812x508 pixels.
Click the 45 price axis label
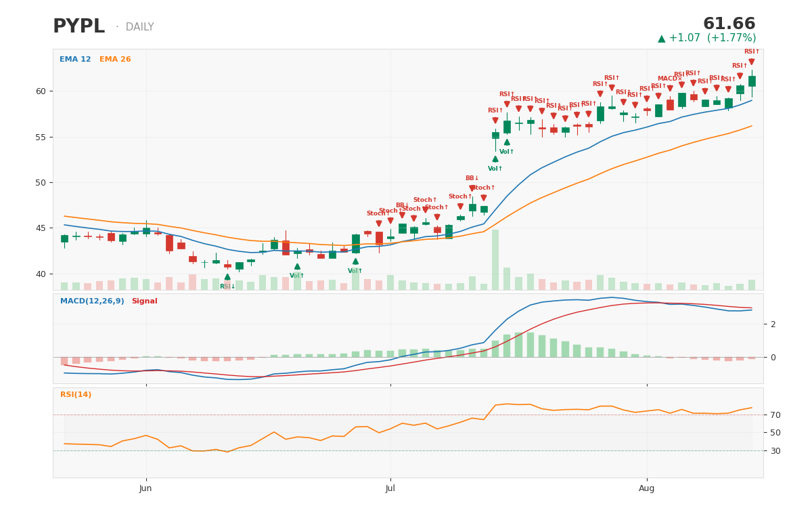[x=41, y=228]
